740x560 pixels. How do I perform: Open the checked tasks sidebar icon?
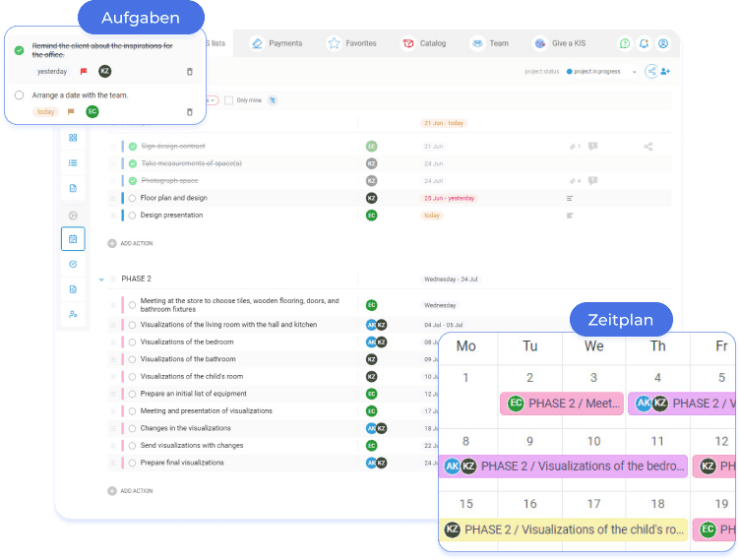[x=73, y=264]
